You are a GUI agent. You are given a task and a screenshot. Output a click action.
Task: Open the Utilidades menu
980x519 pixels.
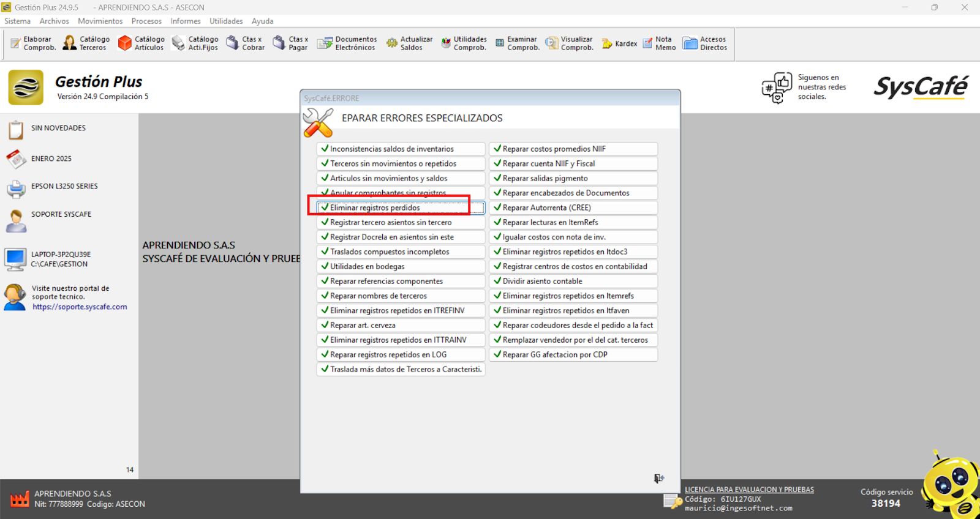click(226, 21)
